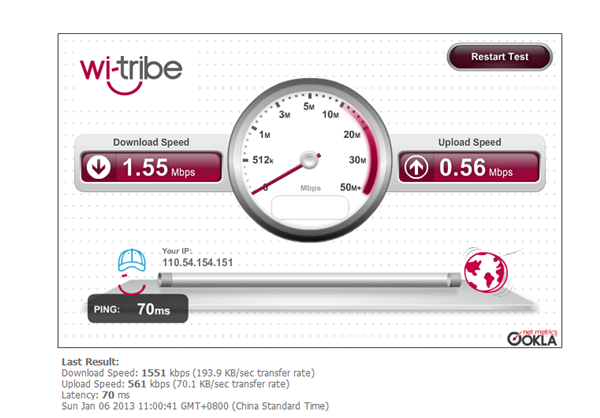Click the speedometer needle hub
Image resolution: width=600 pixels, height=418 pixels.
coord(309,160)
